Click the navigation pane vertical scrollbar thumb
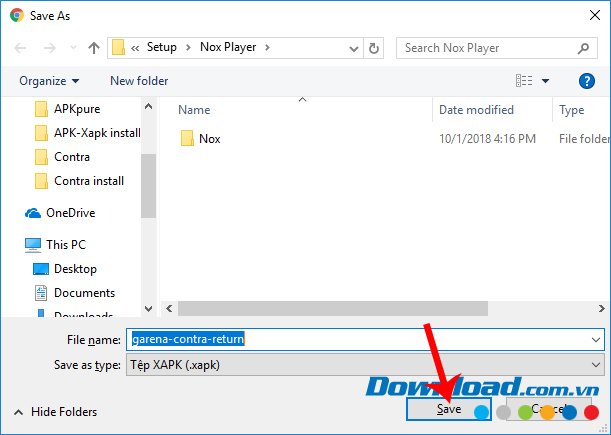Image resolution: width=611 pixels, height=435 pixels. coord(148,186)
